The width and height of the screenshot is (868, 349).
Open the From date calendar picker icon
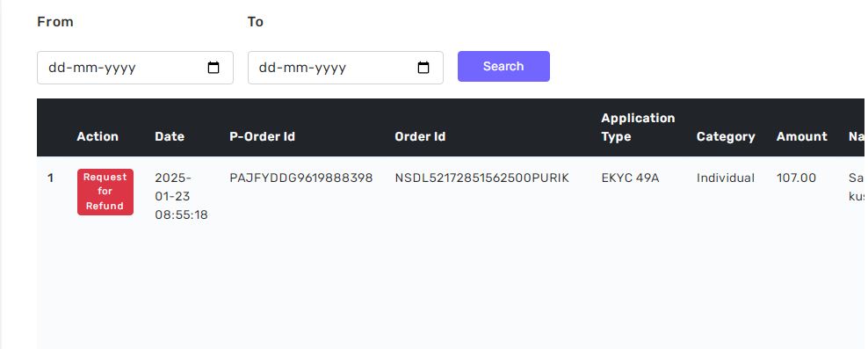tap(213, 68)
